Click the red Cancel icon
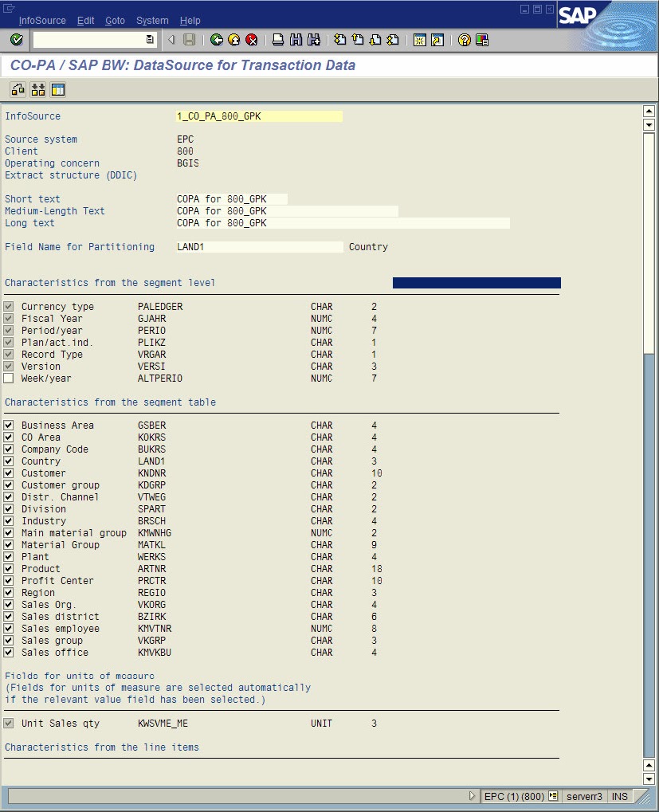 tap(252, 40)
